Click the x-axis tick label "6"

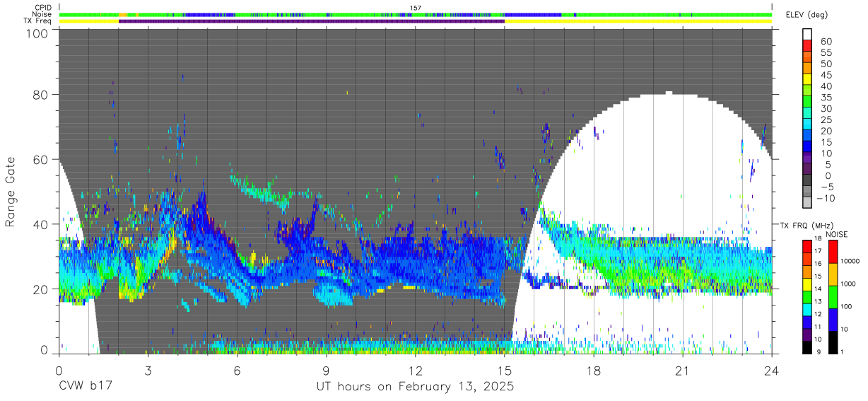[237, 370]
